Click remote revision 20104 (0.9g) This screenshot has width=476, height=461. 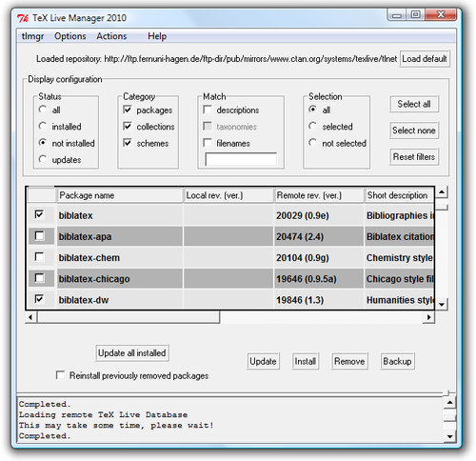[x=303, y=258]
